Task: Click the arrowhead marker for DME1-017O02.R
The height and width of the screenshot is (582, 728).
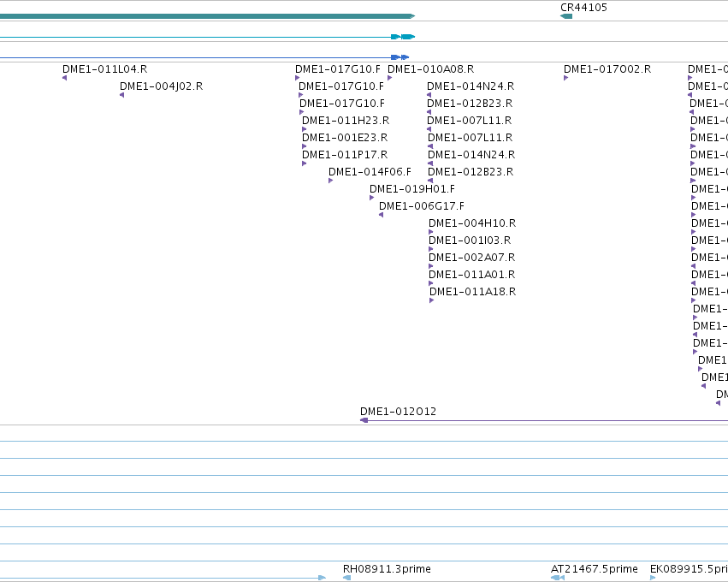Action: tap(566, 78)
